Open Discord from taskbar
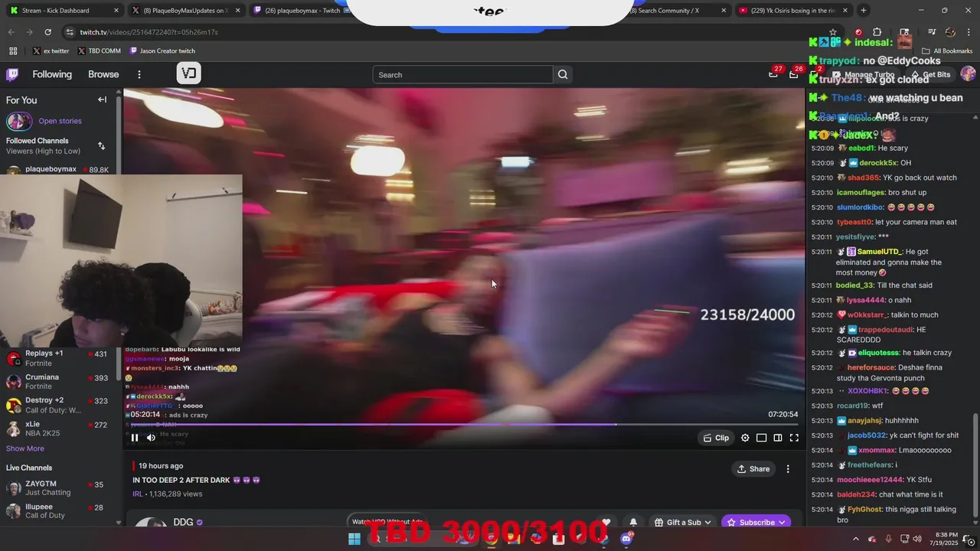Screen dimensions: 980x551 pyautogui.click(x=626, y=539)
